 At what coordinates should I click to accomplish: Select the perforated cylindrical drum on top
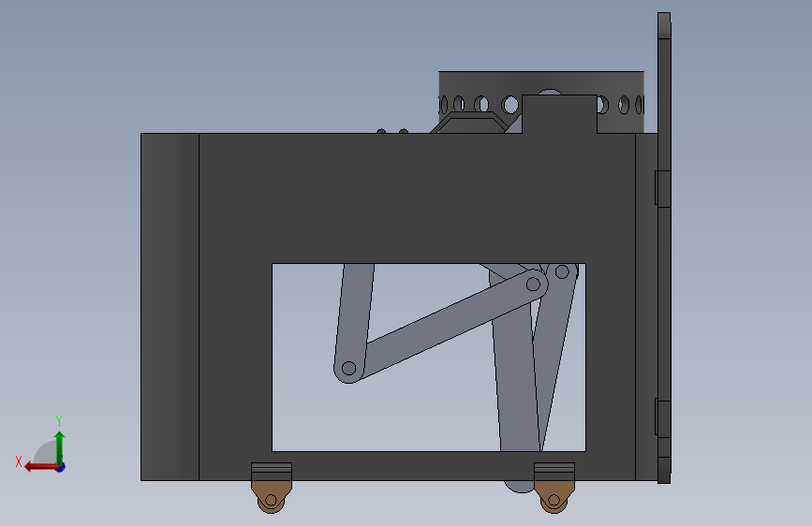[x=541, y=83]
